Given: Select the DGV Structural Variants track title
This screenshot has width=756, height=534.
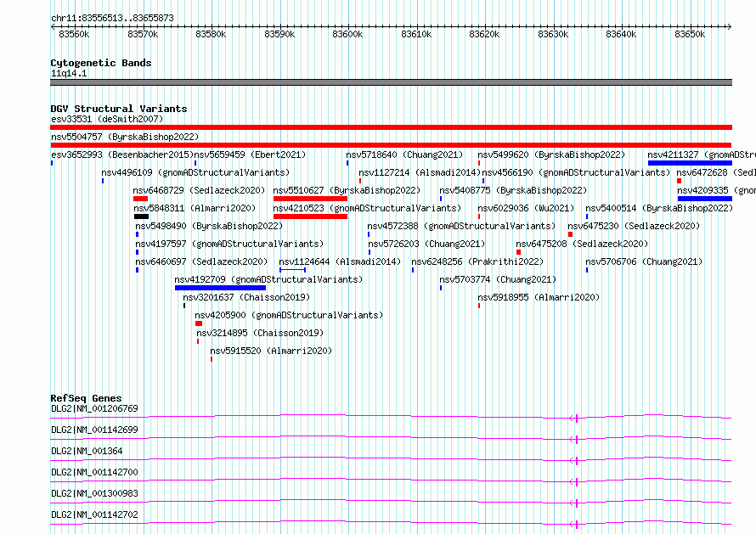Looking at the screenshot, I should point(119,109).
